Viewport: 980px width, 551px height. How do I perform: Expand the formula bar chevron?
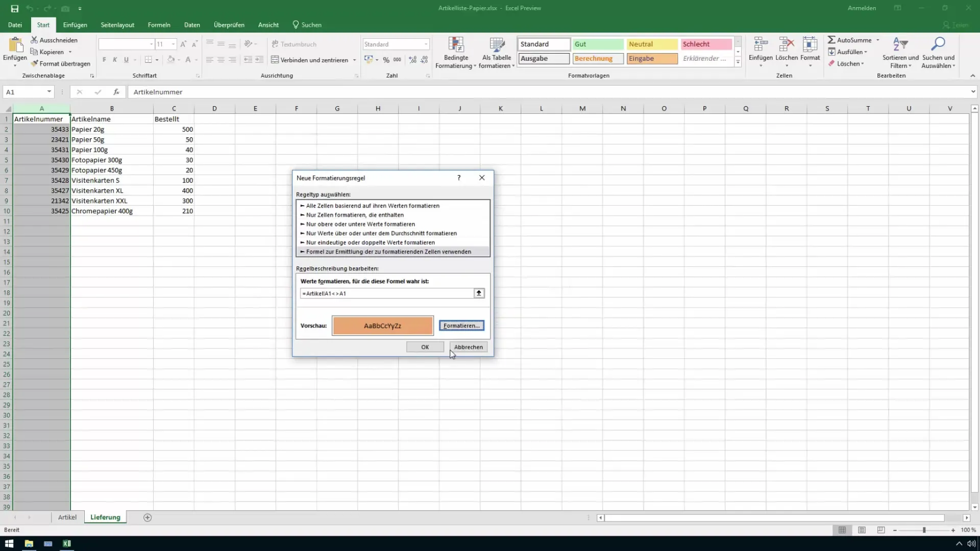(973, 92)
